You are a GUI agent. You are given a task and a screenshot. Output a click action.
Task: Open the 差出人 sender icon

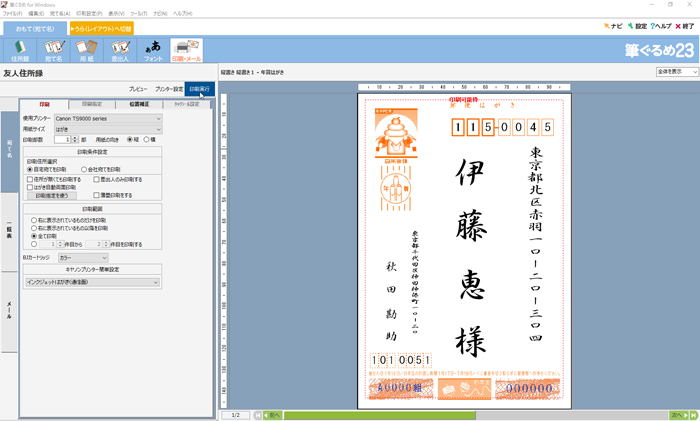click(x=120, y=49)
